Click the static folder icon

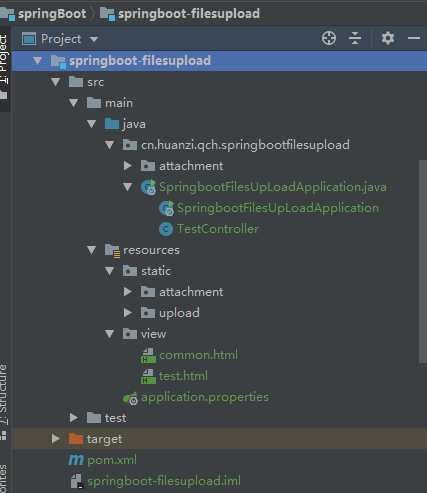click(x=130, y=271)
